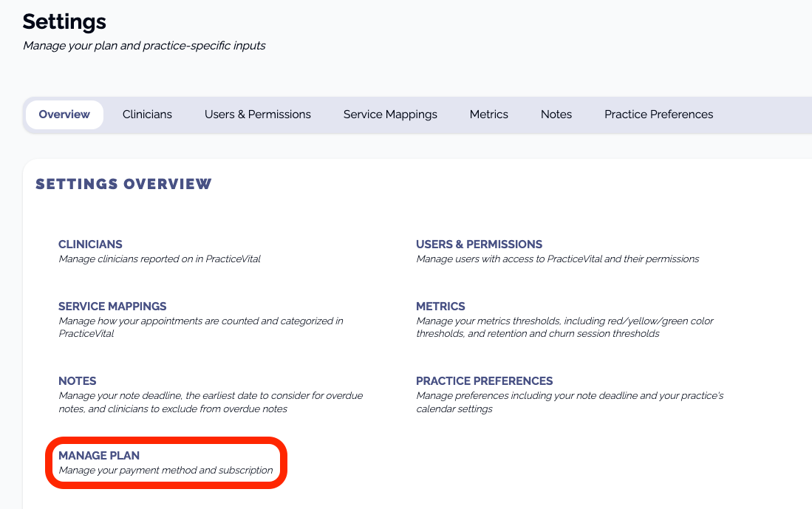Open the PRACTICE PREFERENCES overview link

(484, 381)
